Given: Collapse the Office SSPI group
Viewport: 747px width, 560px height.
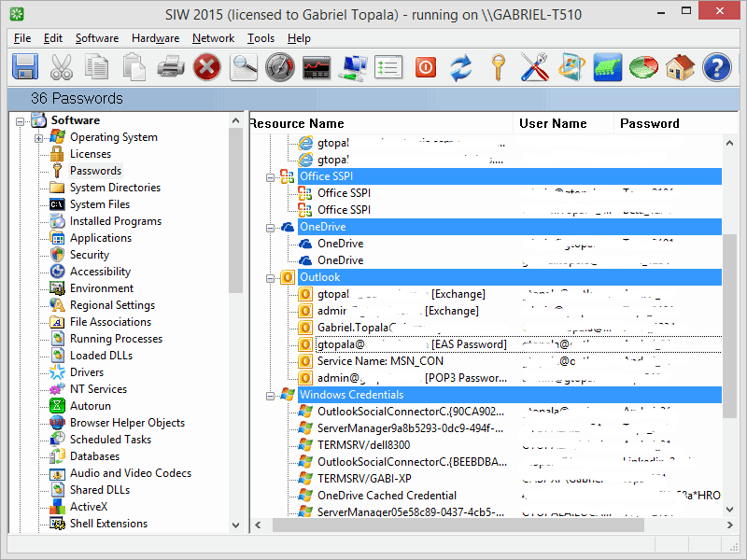Looking at the screenshot, I should [x=270, y=177].
